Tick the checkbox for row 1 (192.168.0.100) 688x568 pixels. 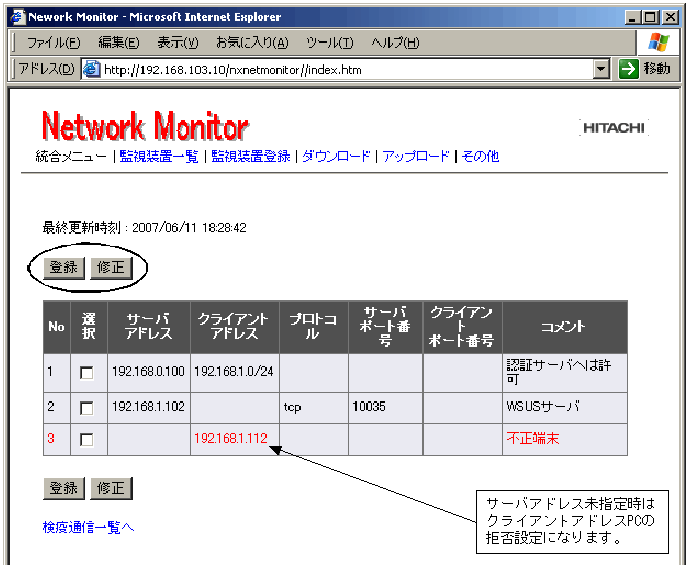pyautogui.click(x=87, y=373)
